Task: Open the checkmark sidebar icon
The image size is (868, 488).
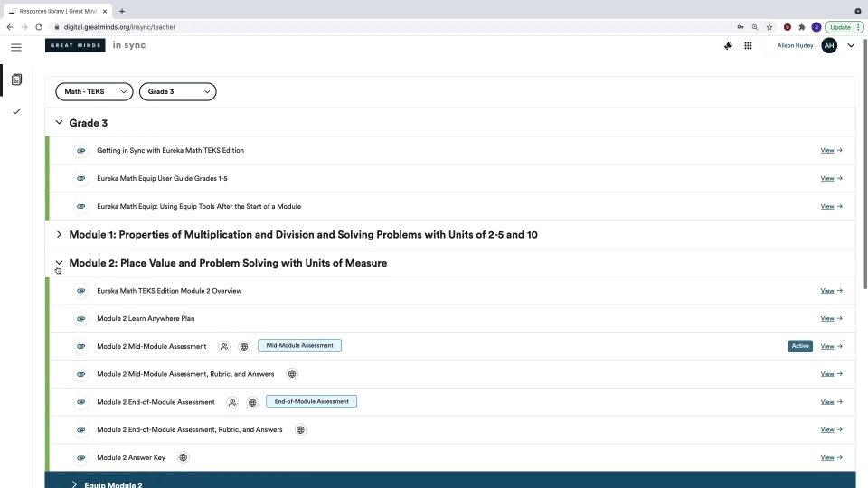Action: click(x=16, y=112)
